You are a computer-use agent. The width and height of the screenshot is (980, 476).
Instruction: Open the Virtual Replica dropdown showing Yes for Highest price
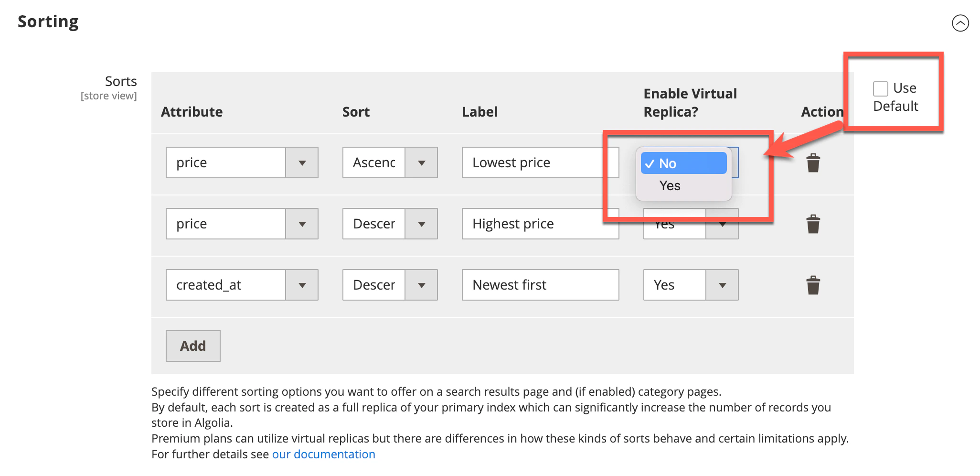point(722,224)
